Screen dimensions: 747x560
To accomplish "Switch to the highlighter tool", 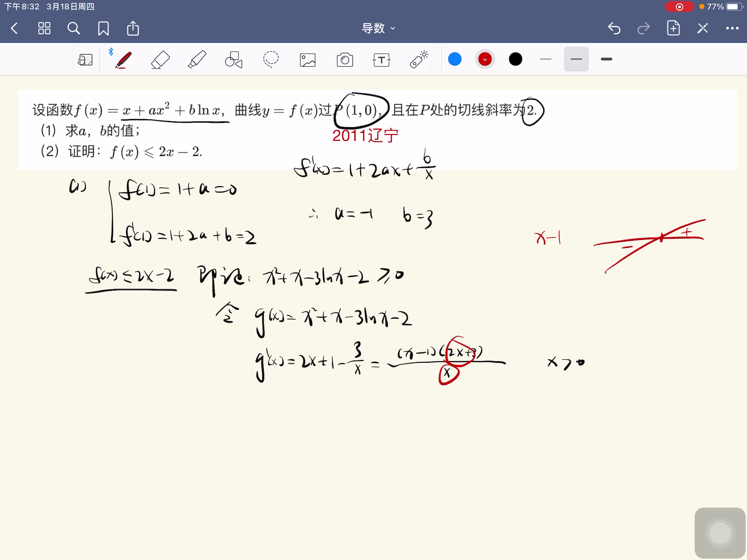I will tap(197, 59).
